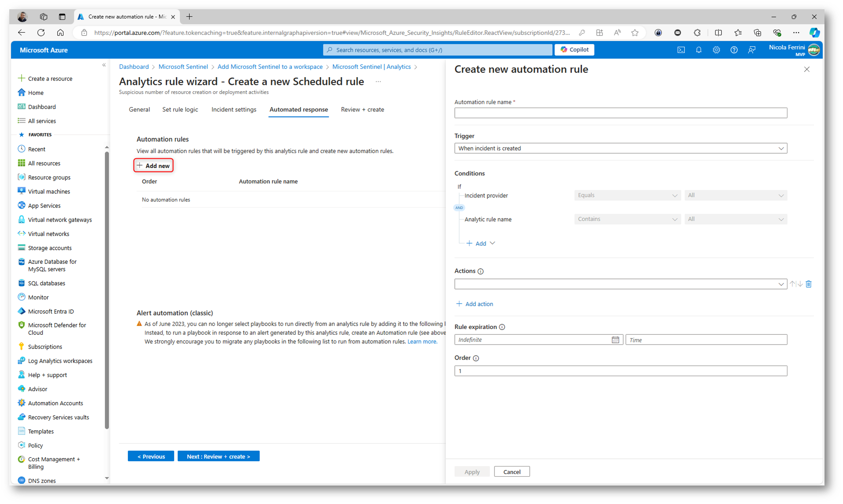Open the Actions selection dropdown
Viewport: 843px width, 504px height.
click(x=620, y=284)
